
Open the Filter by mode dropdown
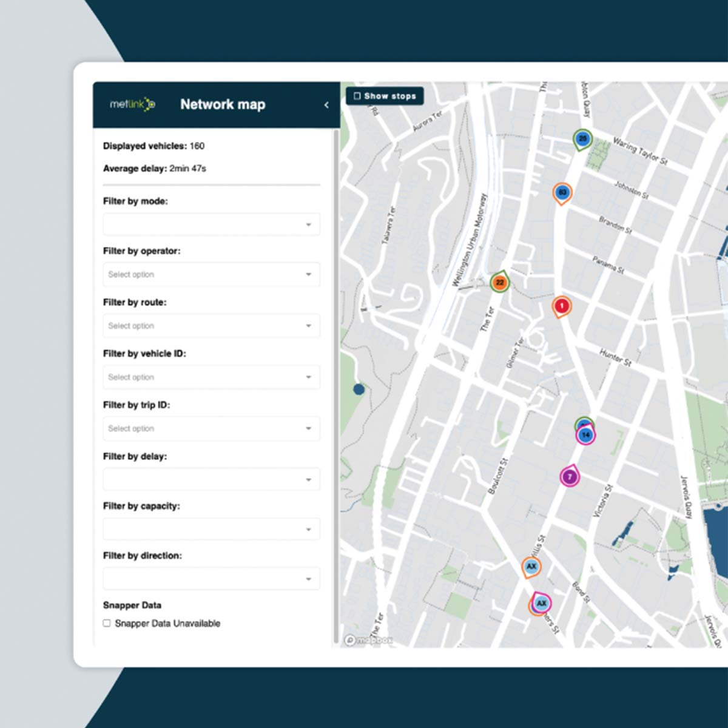(211, 224)
